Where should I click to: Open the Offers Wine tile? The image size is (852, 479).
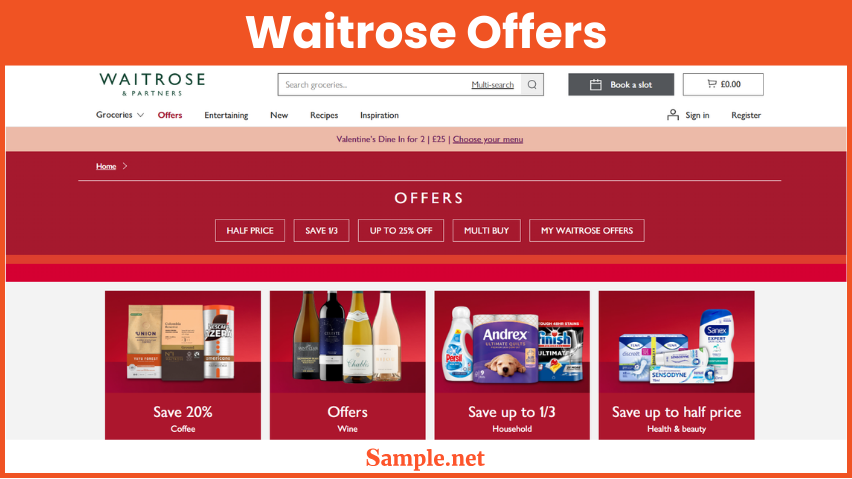coord(348,365)
